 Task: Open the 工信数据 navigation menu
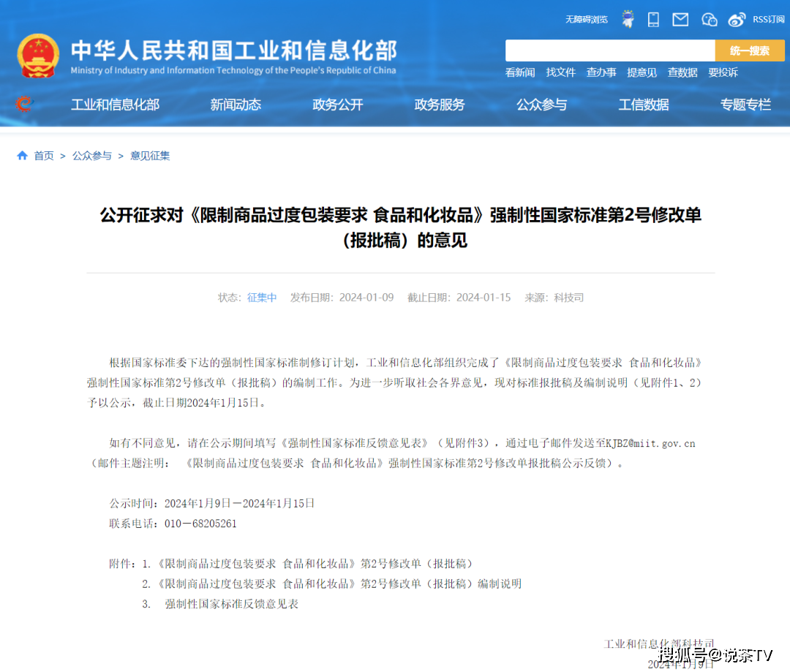click(644, 105)
